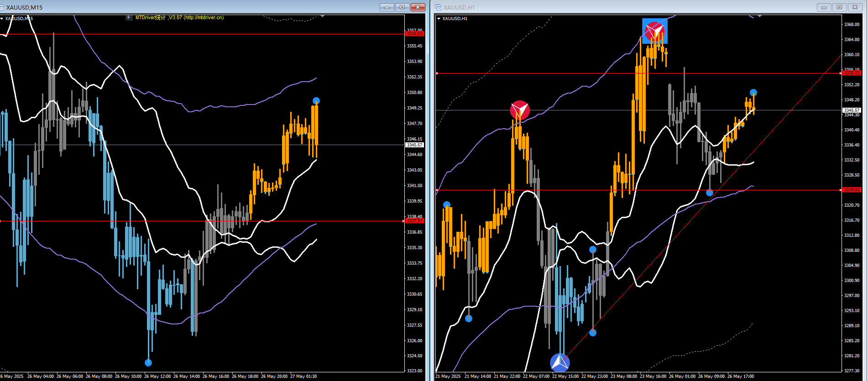This screenshot has height=381, width=868.
Task: Click the 3345.57 current price label on H1
Action: (852, 110)
